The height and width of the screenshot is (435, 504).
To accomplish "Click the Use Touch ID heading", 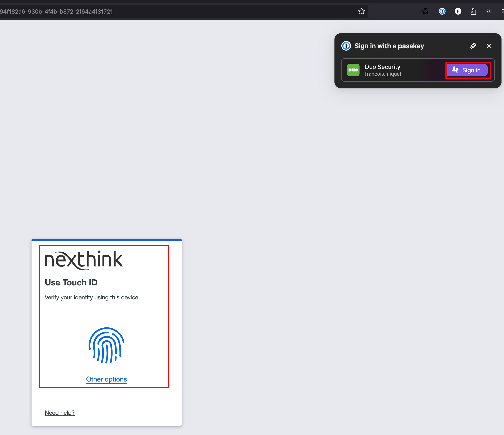I will click(71, 282).
